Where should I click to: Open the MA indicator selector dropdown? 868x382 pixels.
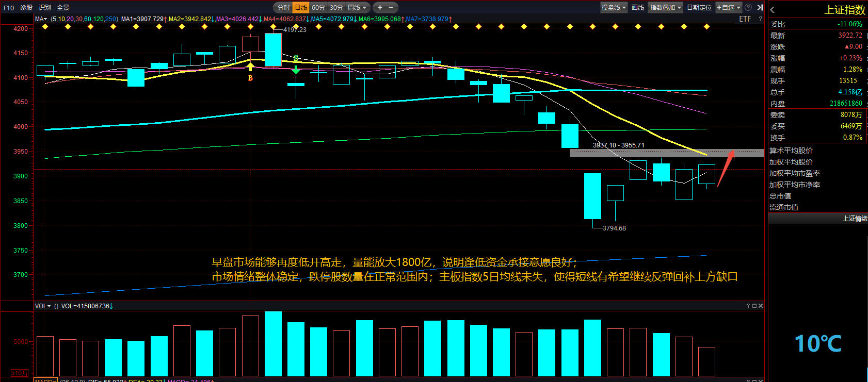[x=41, y=19]
